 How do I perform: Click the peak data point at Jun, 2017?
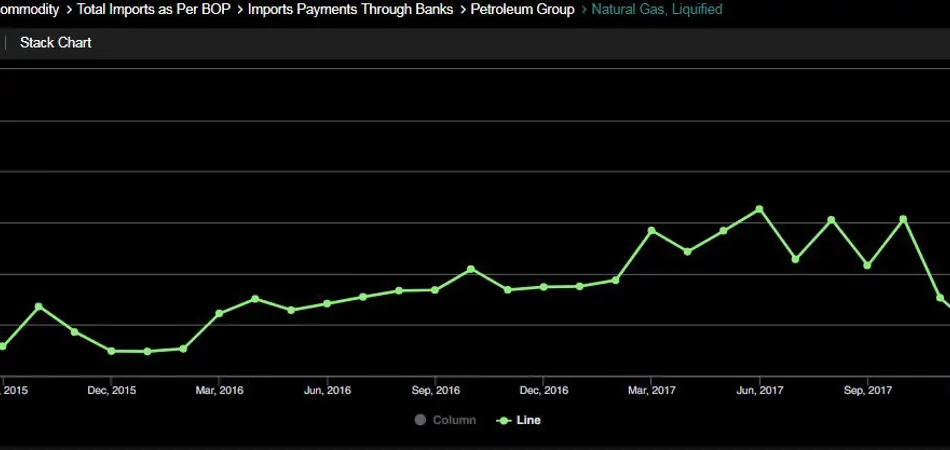[759, 209]
